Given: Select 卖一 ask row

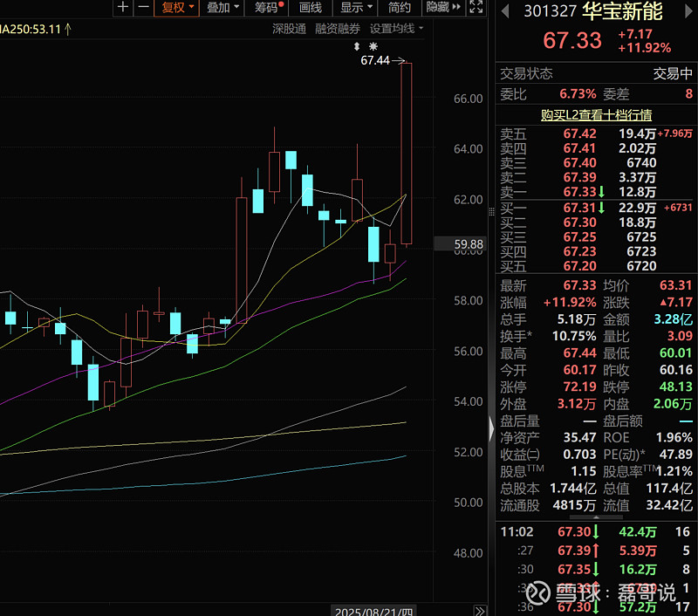Looking at the screenshot, I should pyautogui.click(x=596, y=192).
